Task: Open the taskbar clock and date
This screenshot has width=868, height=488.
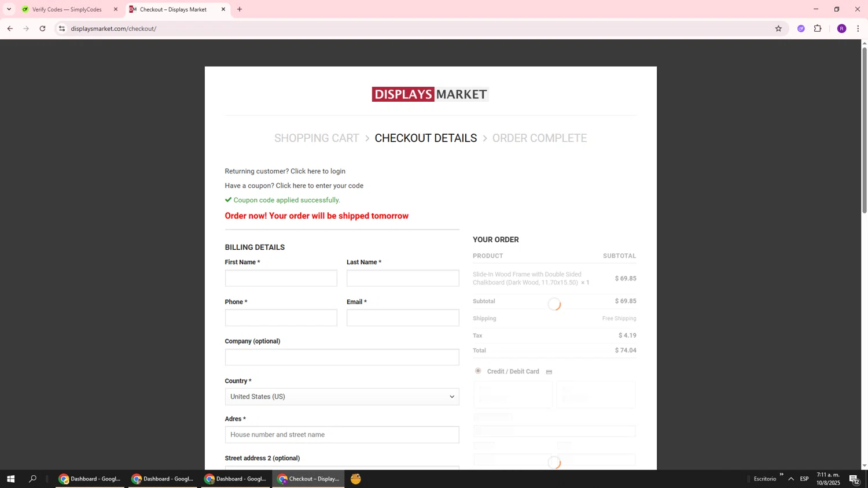Action: pyautogui.click(x=828, y=479)
